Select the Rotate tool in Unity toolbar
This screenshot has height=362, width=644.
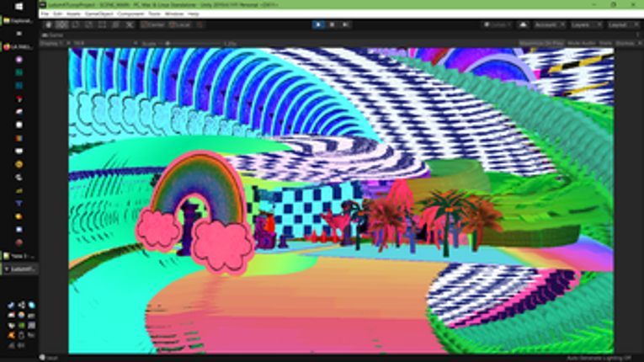click(x=76, y=24)
